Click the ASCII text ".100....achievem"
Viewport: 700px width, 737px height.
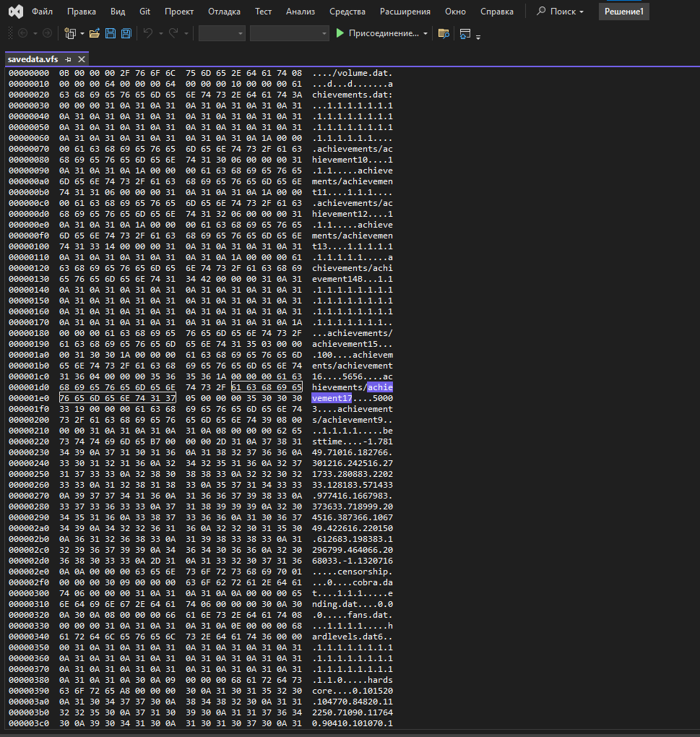tap(353, 355)
